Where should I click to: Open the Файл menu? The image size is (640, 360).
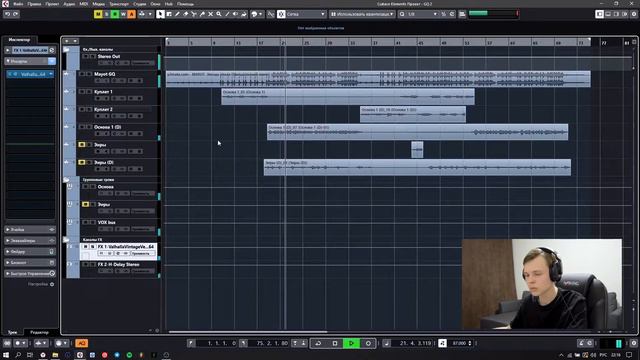pyautogui.click(x=18, y=4)
